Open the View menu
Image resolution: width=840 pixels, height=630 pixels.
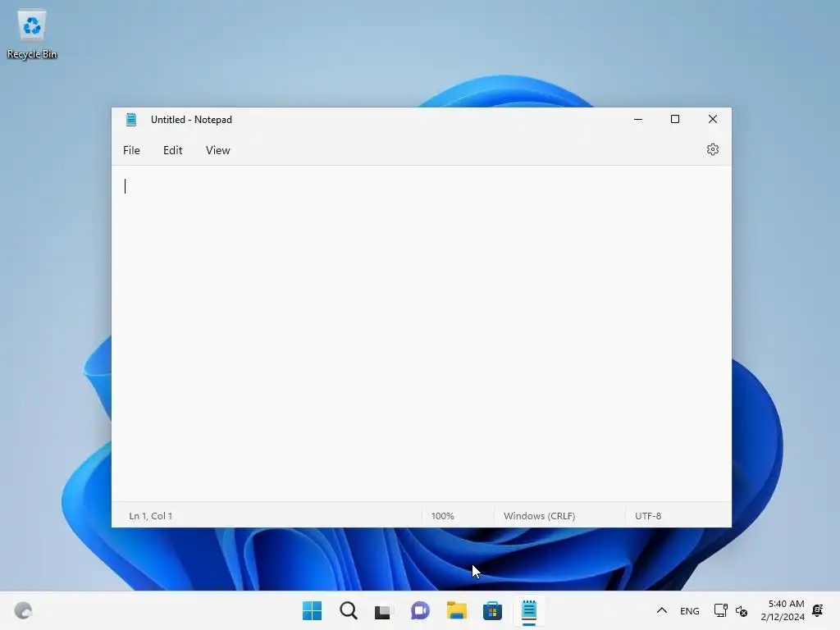pos(217,151)
